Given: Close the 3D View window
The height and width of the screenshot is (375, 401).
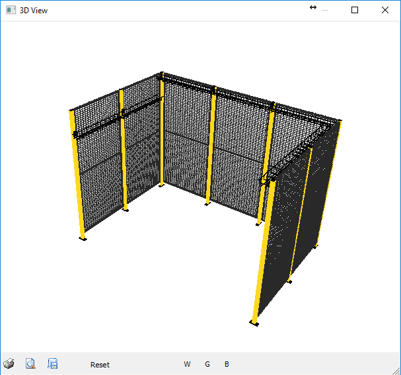Looking at the screenshot, I should pyautogui.click(x=385, y=10).
